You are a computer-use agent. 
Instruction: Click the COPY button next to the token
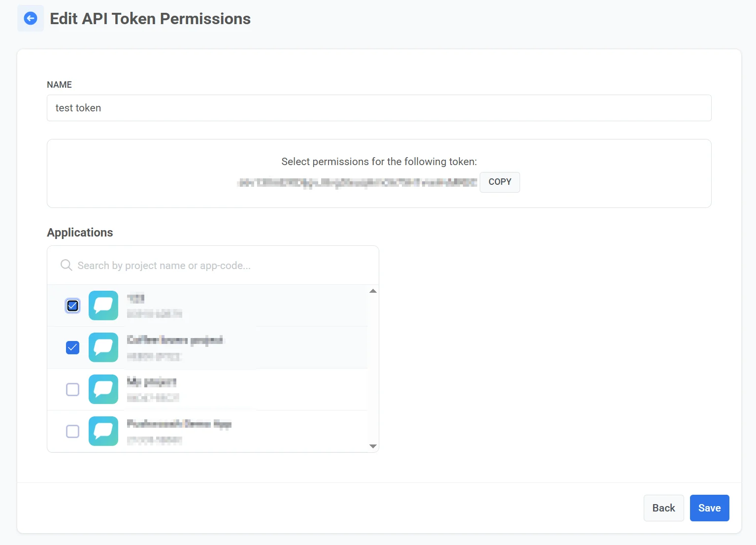[499, 182]
